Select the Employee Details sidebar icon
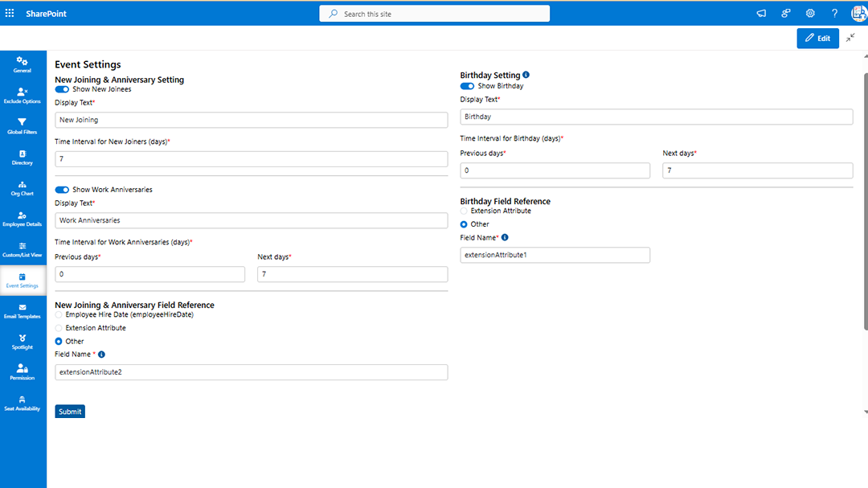 pos(23,219)
